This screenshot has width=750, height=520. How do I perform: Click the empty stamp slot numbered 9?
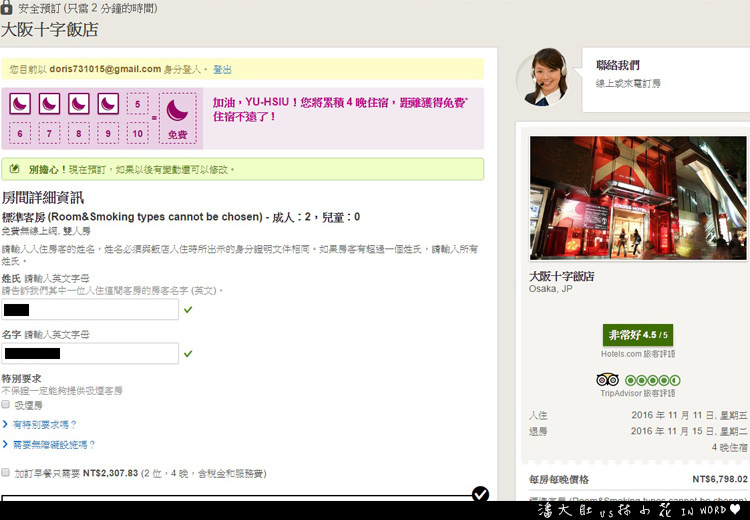pos(108,133)
